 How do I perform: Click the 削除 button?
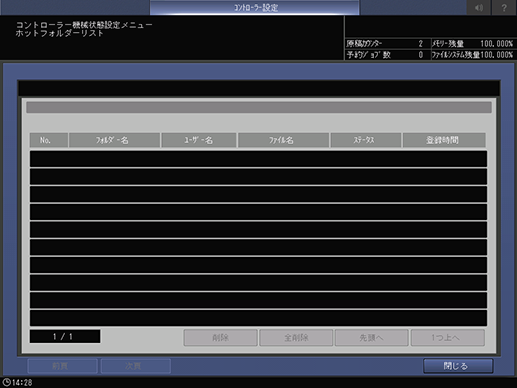pos(220,338)
